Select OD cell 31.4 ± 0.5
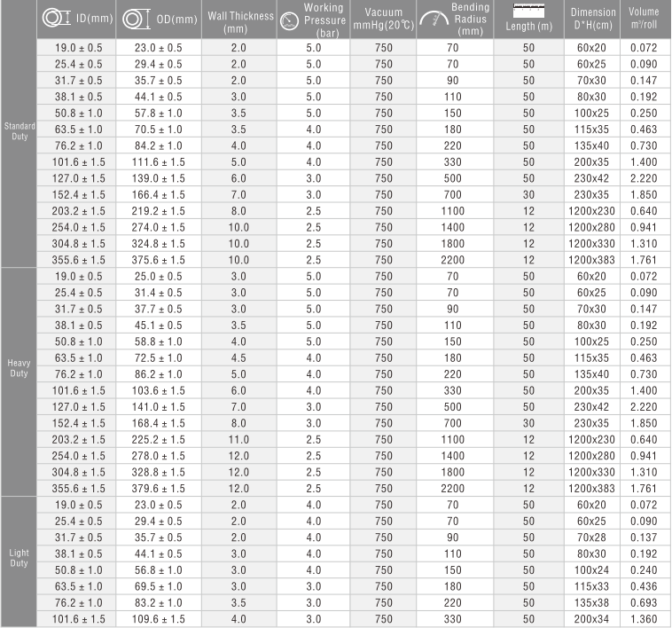Viewport: 672px width, 628px height. [158, 293]
